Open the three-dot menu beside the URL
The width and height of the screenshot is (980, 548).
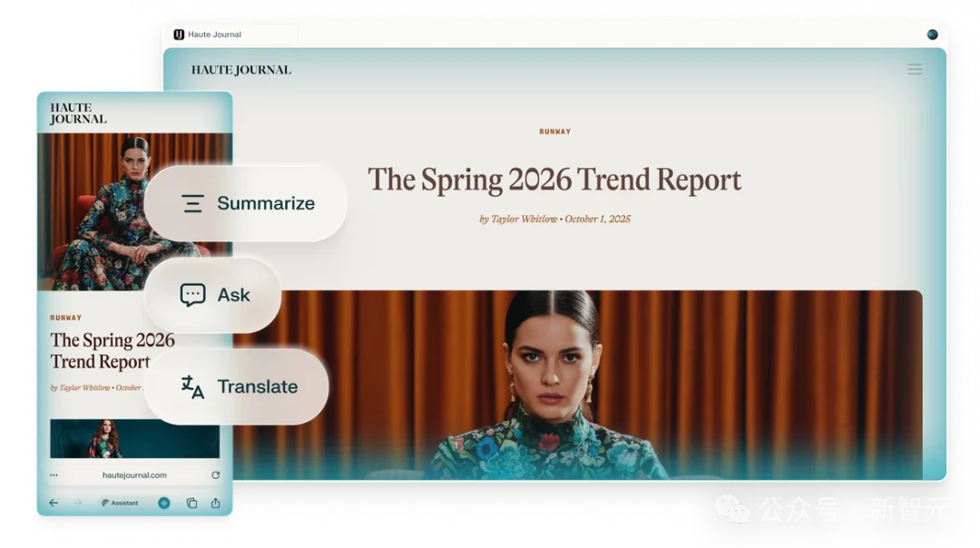[x=54, y=475]
